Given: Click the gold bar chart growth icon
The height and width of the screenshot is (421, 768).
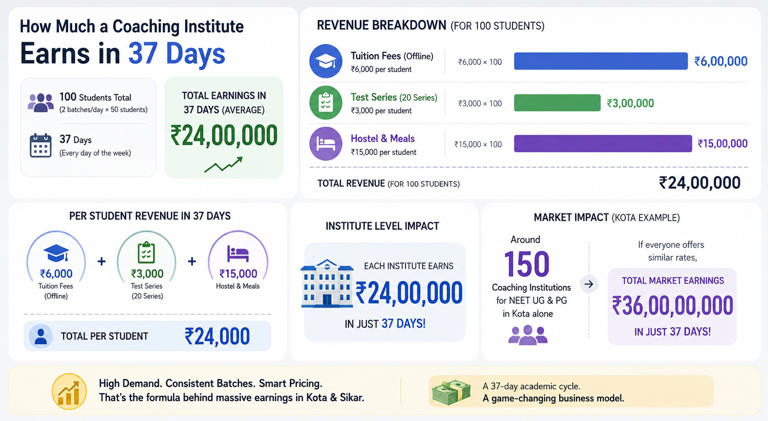Looking at the screenshot, I should [x=69, y=392].
